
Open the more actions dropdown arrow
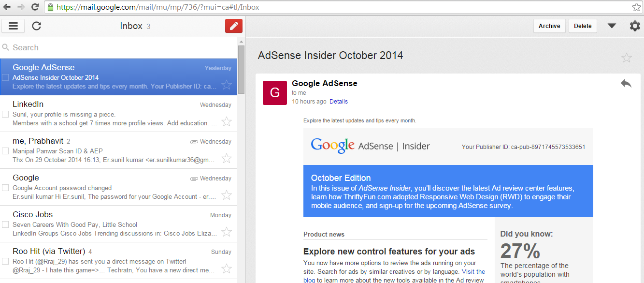pyautogui.click(x=612, y=26)
